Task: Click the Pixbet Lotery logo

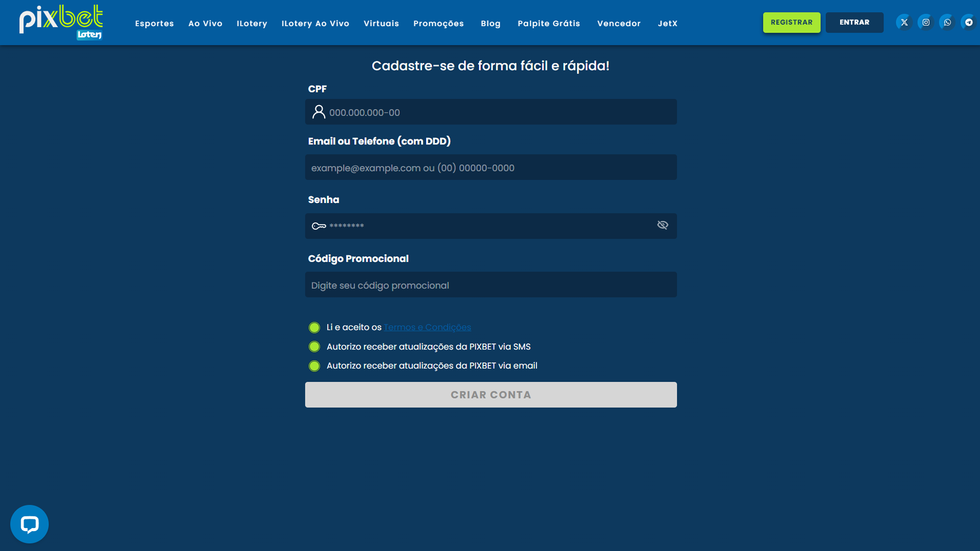Action: pos(61,22)
